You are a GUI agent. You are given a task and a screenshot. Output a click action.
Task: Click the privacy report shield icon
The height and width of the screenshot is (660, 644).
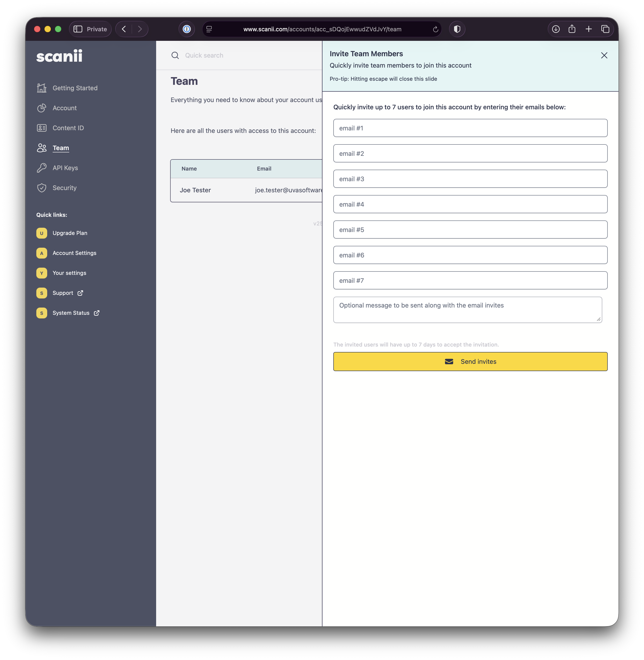(457, 29)
